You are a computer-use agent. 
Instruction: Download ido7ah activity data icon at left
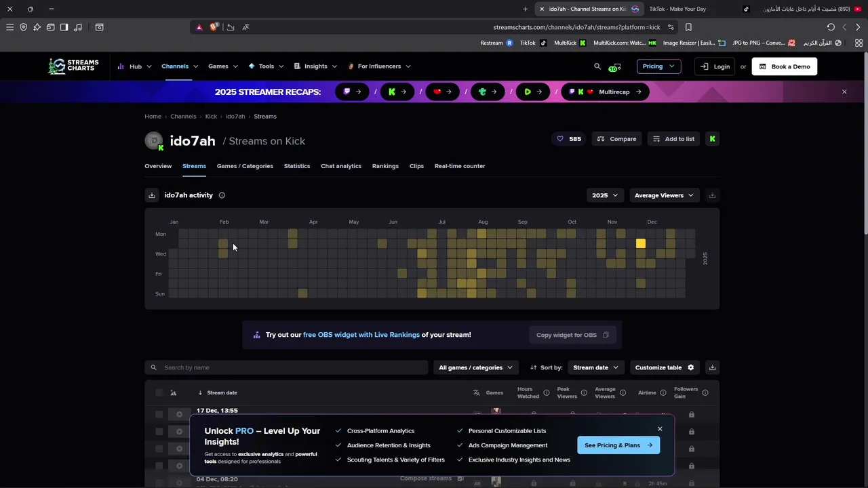click(x=152, y=195)
